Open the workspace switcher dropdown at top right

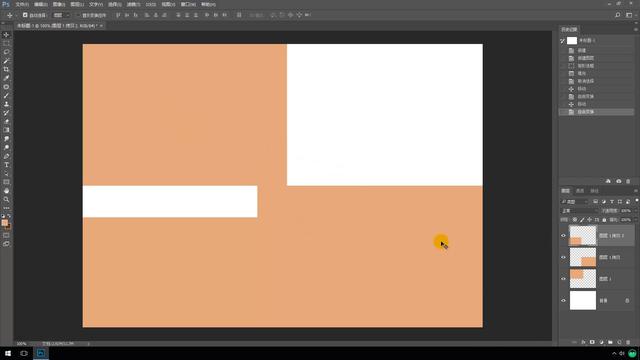click(630, 15)
